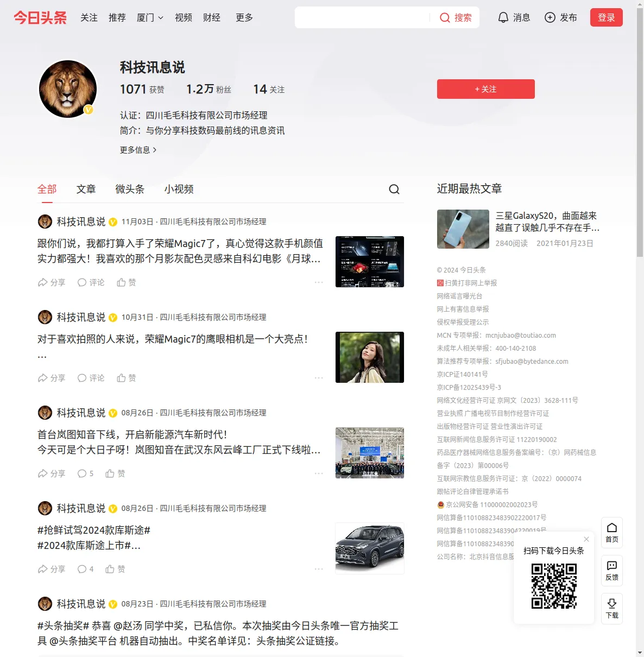Go to 关注 in top navigation

pos(89,17)
